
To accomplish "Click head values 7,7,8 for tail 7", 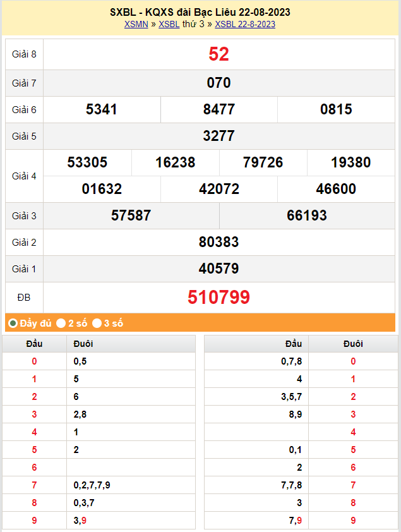I will (292, 485).
